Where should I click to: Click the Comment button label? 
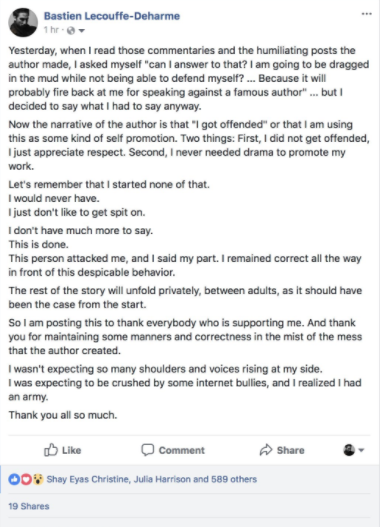coord(181,450)
